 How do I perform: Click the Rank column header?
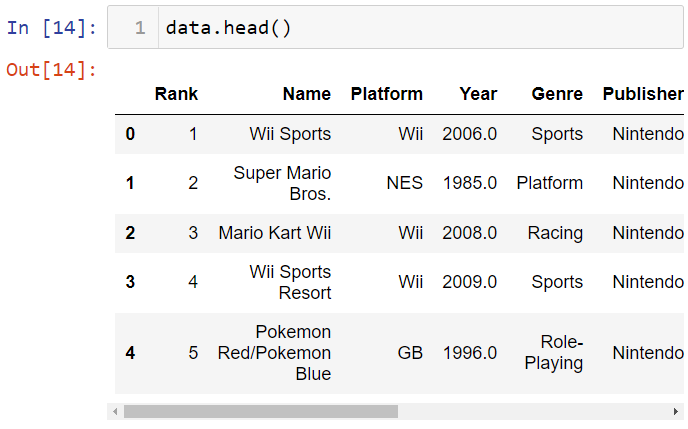point(176,94)
